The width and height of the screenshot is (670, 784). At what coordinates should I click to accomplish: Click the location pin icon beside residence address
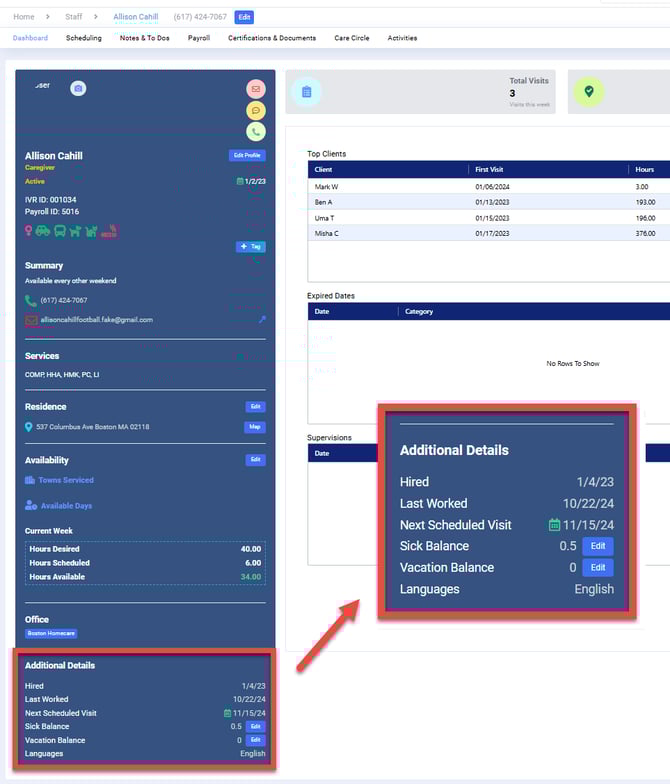(x=29, y=427)
